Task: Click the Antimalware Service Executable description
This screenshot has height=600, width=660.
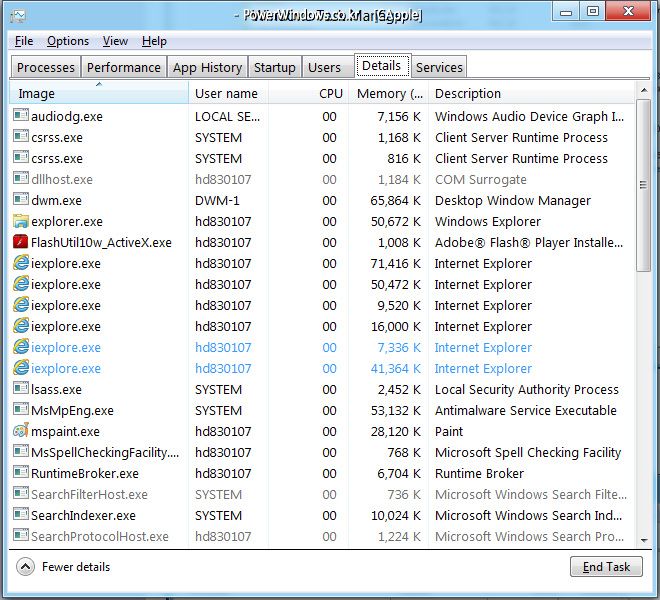Action: point(526,410)
